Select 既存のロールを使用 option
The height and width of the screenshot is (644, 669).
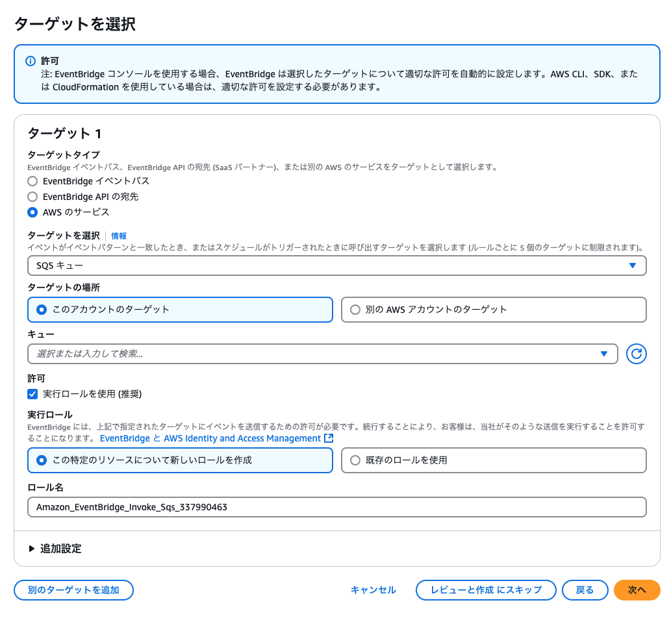tap(494, 460)
